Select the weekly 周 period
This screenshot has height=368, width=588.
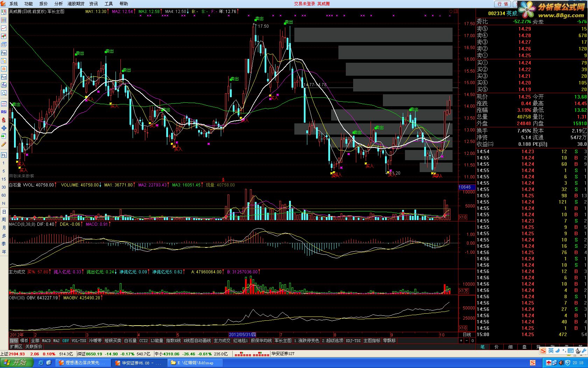coord(4,220)
